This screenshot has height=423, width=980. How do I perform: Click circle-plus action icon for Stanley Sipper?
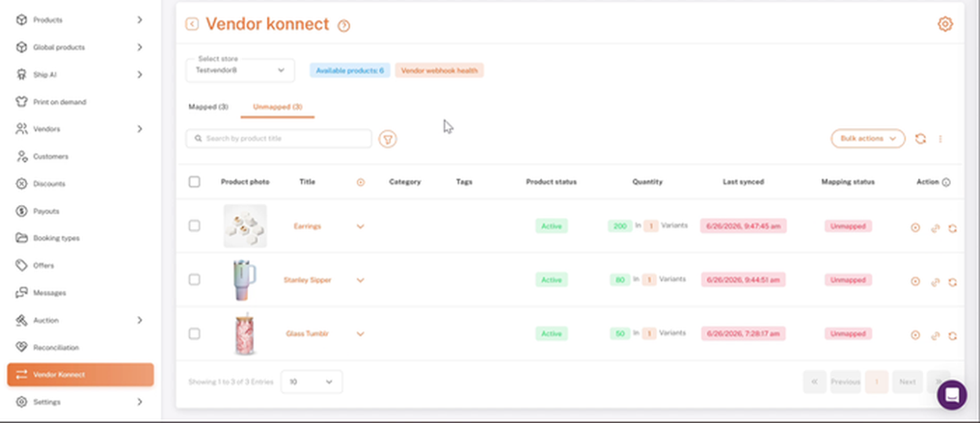pyautogui.click(x=915, y=282)
